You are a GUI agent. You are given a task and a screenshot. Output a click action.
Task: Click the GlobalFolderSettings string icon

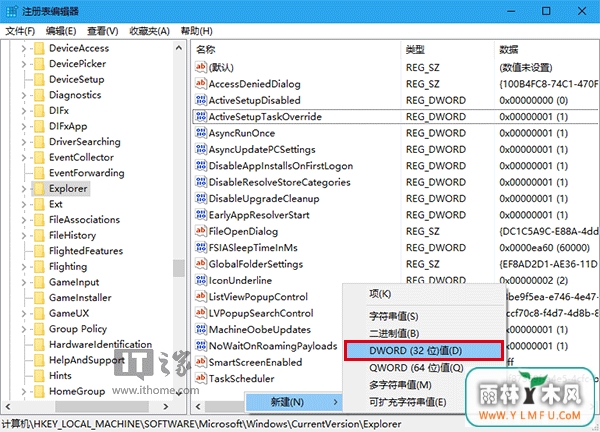click(201, 264)
